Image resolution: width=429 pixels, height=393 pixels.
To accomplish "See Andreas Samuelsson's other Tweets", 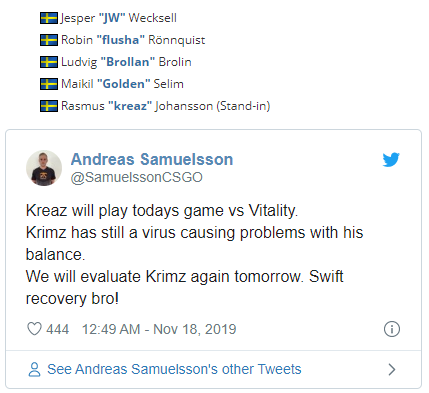I will click(174, 369).
